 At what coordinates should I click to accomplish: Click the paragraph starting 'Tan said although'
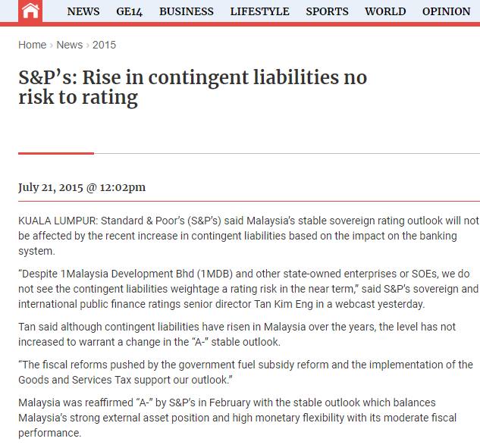tap(237, 334)
